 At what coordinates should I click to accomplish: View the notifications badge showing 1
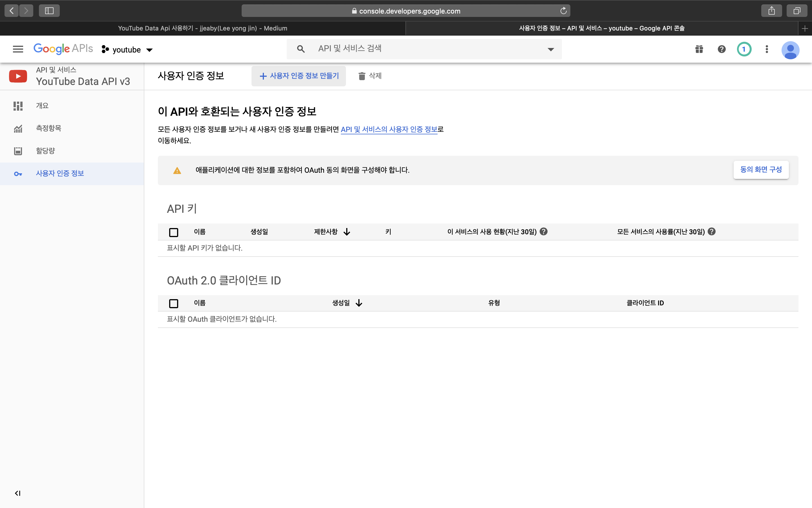coord(744,49)
